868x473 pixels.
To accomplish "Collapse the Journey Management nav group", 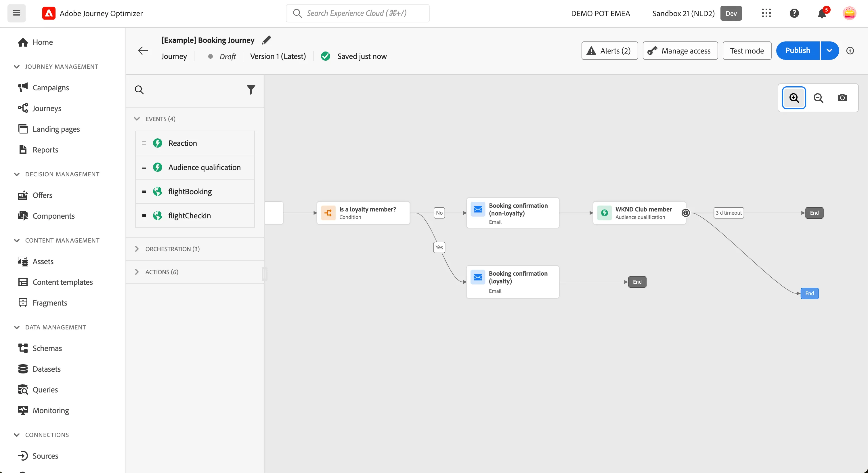I will click(16, 66).
